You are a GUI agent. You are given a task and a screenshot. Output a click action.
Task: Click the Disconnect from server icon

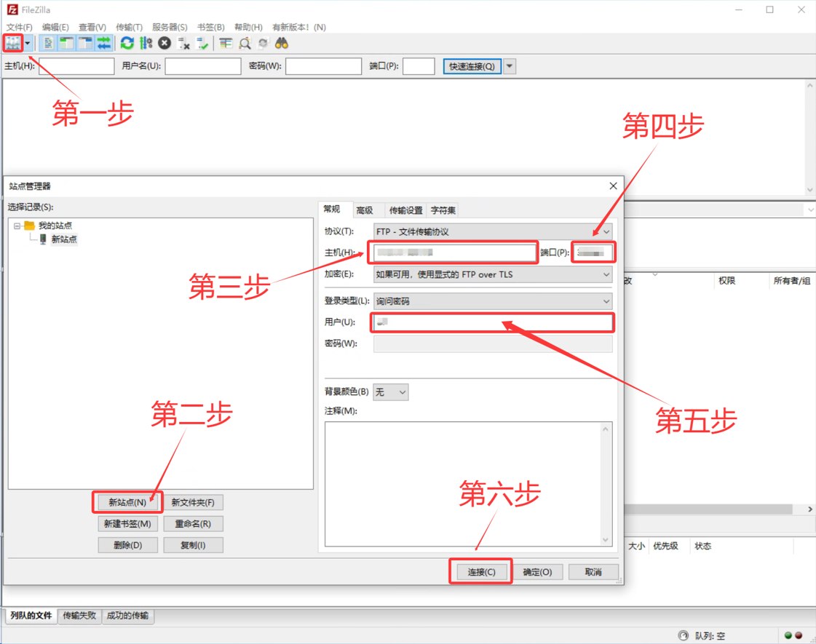[183, 44]
